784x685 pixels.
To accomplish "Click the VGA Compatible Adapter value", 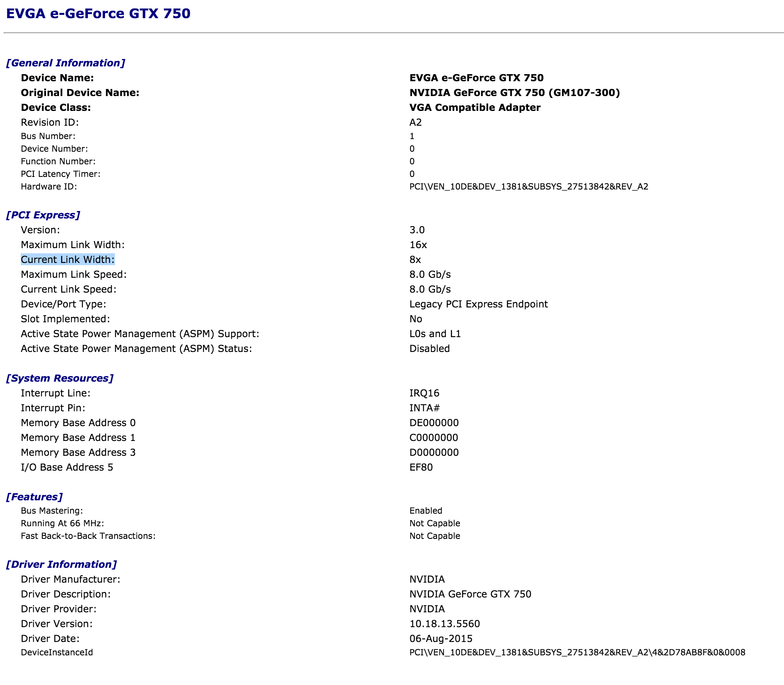I will pyautogui.click(x=475, y=108).
